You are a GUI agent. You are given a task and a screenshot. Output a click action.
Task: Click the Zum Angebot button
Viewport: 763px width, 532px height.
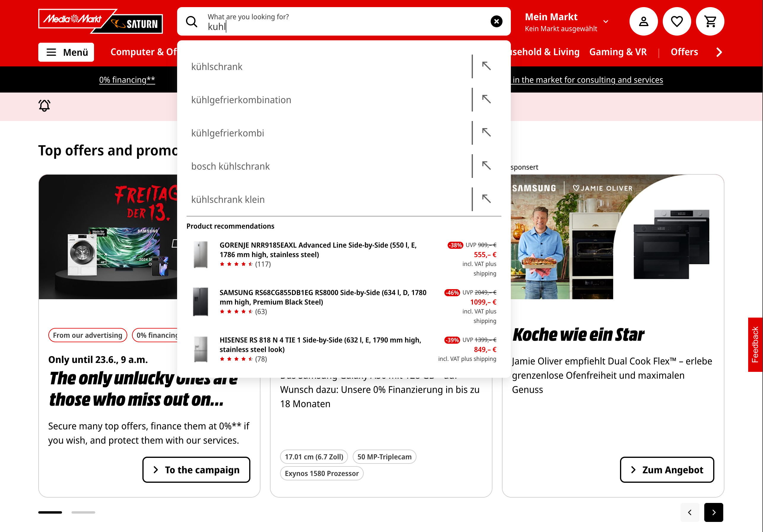pos(667,470)
